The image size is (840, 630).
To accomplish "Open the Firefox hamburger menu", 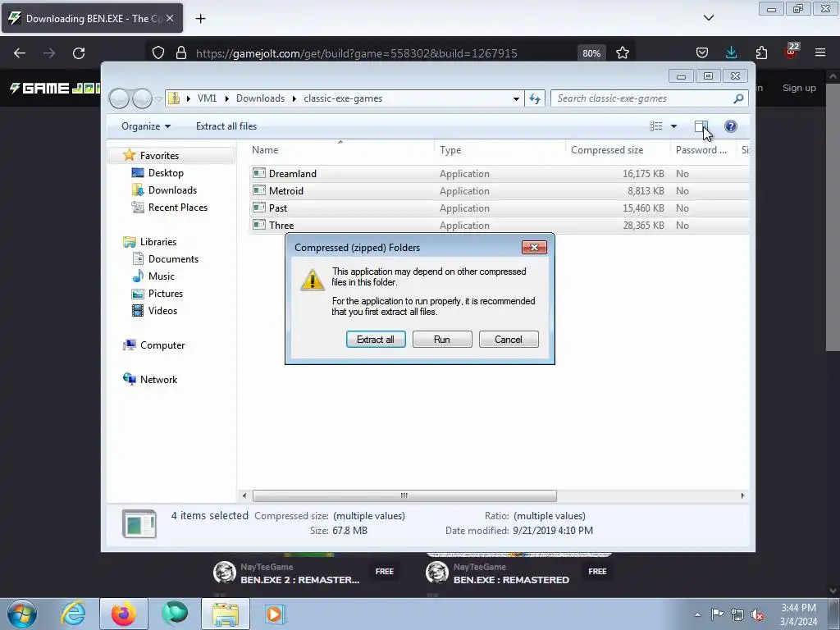I will 820,52.
